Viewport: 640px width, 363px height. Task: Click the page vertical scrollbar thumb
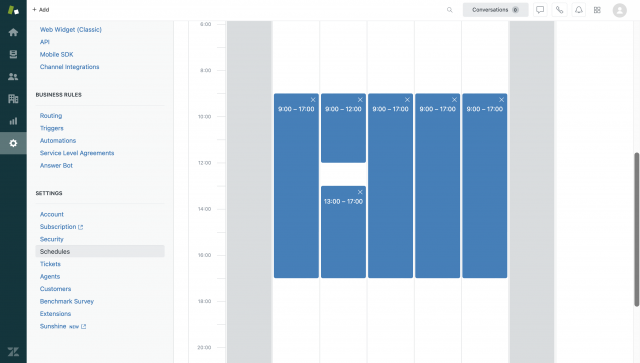click(x=636, y=229)
